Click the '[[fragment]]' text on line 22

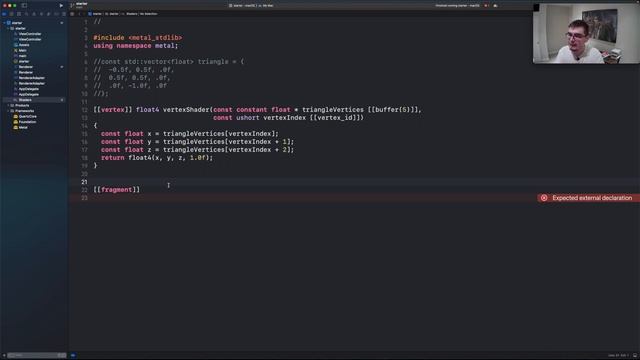(116, 190)
